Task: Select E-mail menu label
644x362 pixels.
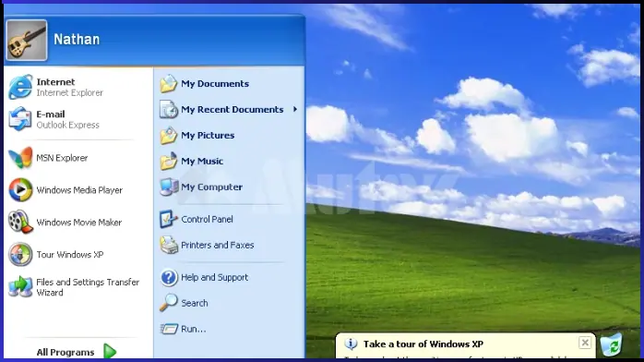Action: [51, 115]
